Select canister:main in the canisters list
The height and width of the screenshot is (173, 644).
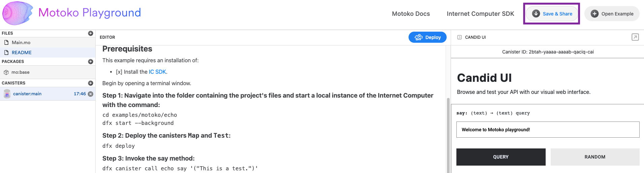[47, 94]
